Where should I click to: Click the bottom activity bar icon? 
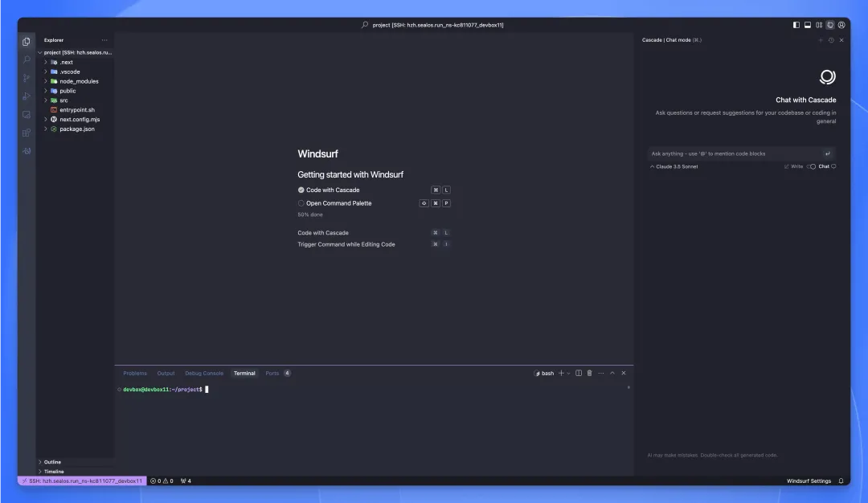pyautogui.click(x=26, y=151)
